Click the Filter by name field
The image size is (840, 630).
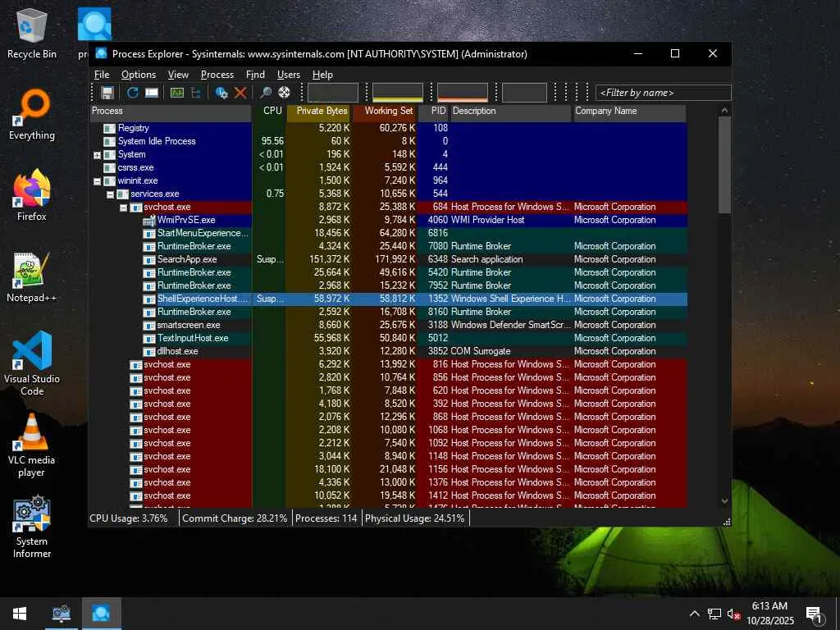pos(663,93)
